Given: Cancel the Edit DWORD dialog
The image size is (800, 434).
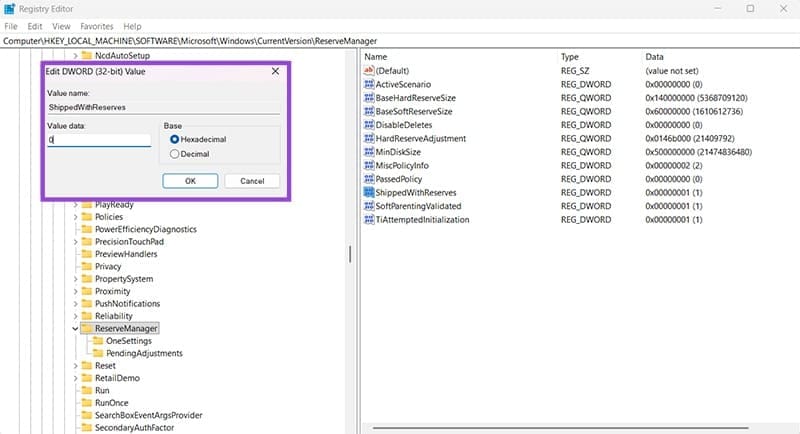Looking at the screenshot, I should pos(252,181).
